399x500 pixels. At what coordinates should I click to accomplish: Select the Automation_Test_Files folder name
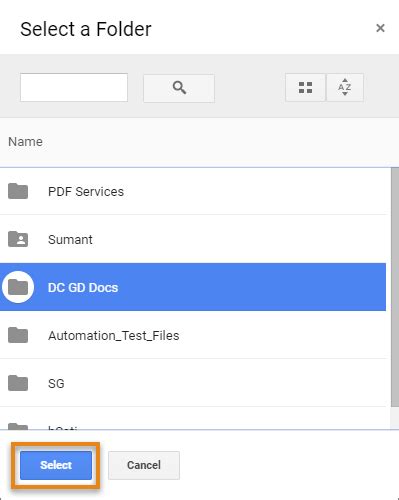(114, 336)
